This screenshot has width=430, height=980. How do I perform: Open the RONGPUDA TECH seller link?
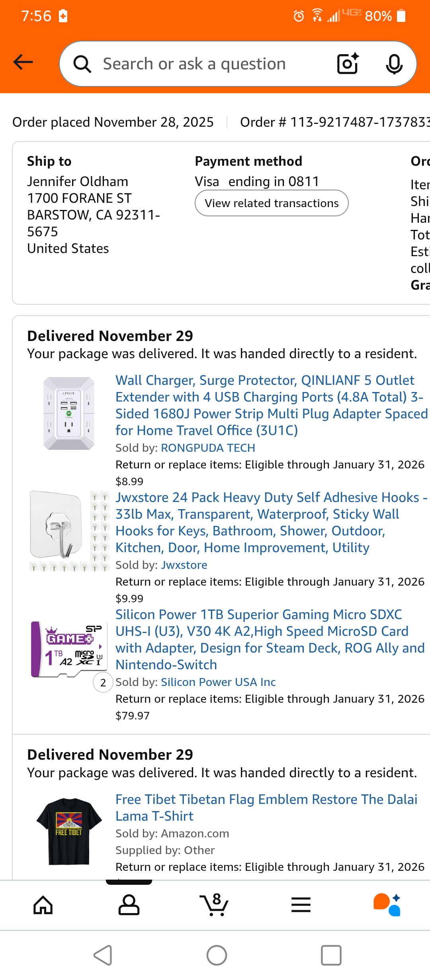point(208,448)
